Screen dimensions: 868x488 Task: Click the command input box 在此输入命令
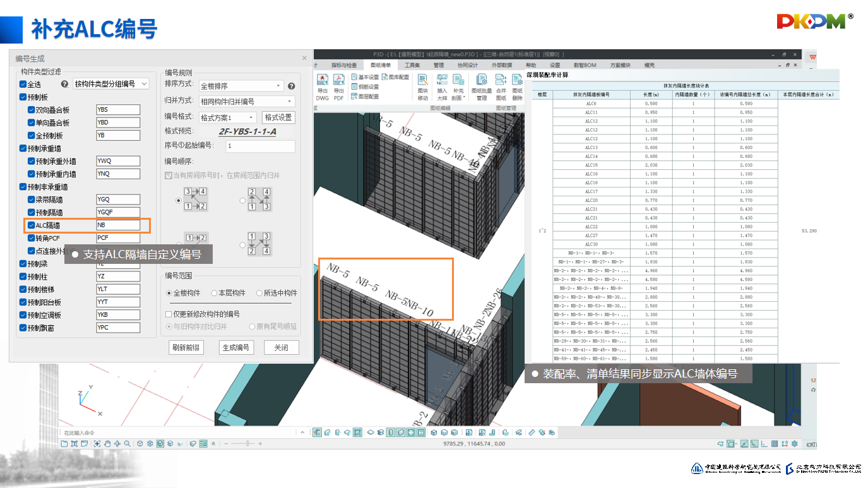pos(179,432)
